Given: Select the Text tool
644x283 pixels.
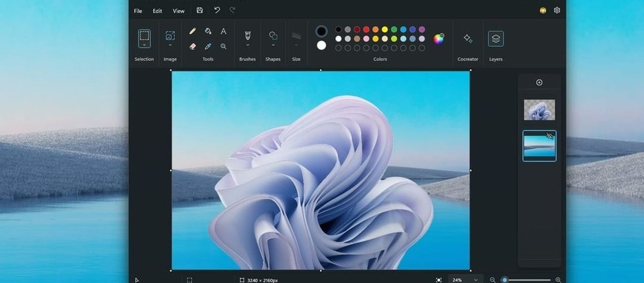Looking at the screenshot, I should click(223, 31).
